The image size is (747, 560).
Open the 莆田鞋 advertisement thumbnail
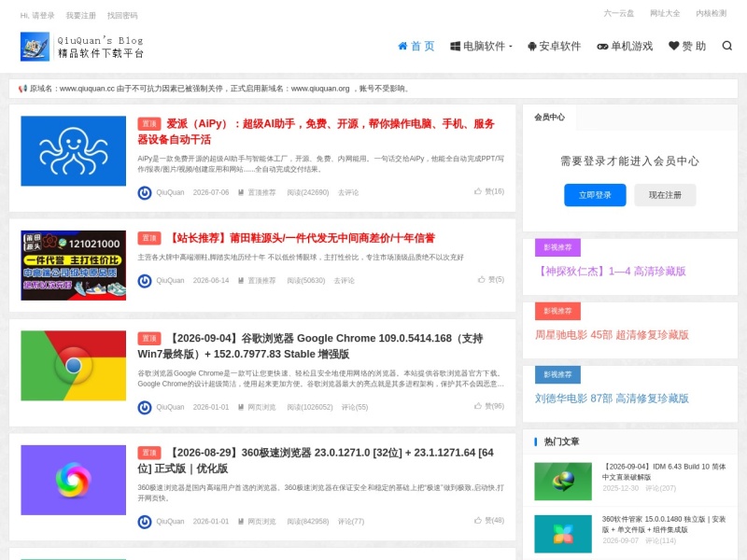pyautogui.click(x=74, y=265)
